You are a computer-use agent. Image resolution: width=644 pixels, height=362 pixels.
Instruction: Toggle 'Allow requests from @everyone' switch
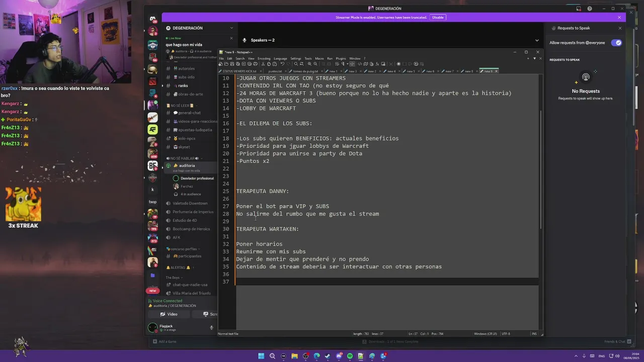tap(616, 43)
